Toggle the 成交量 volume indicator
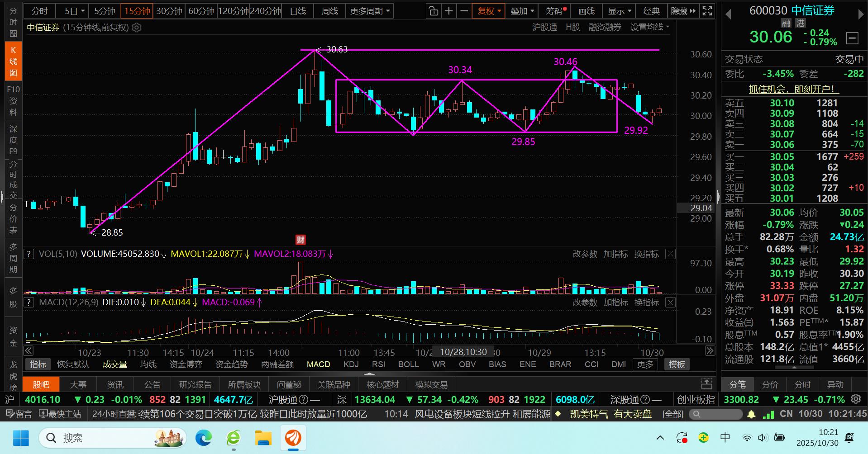 (114, 364)
